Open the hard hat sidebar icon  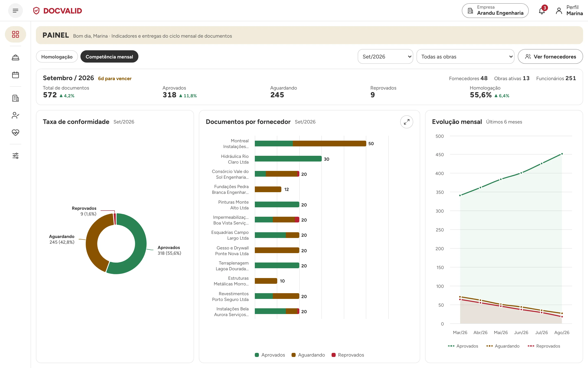click(x=16, y=57)
